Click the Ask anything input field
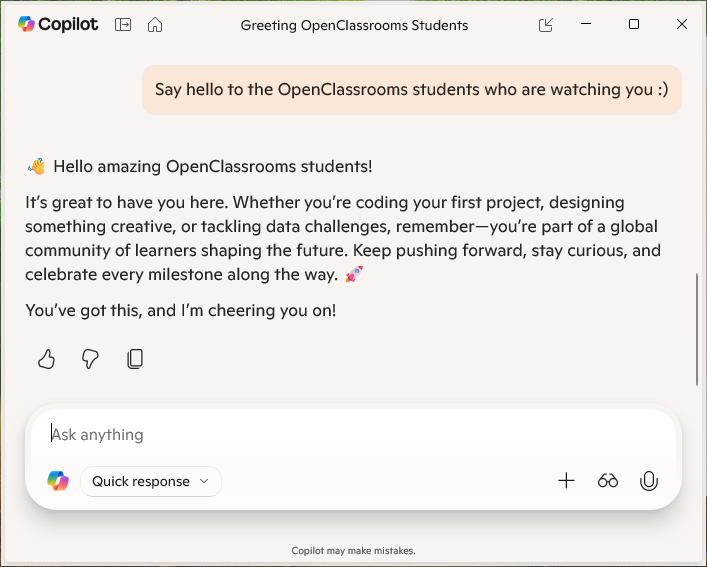Viewport: 707px width, 567px height. tap(354, 434)
